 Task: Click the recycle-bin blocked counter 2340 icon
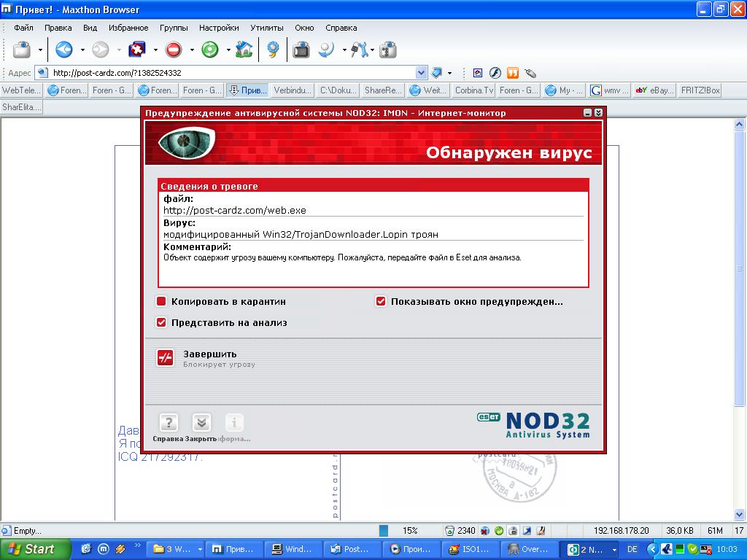tap(449, 531)
